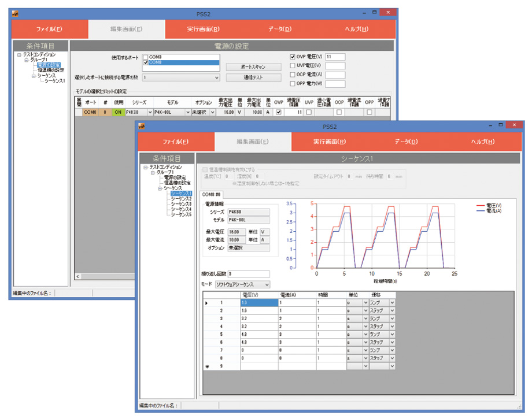Collapse the シーケンス tree node in the front window

(x=160, y=188)
